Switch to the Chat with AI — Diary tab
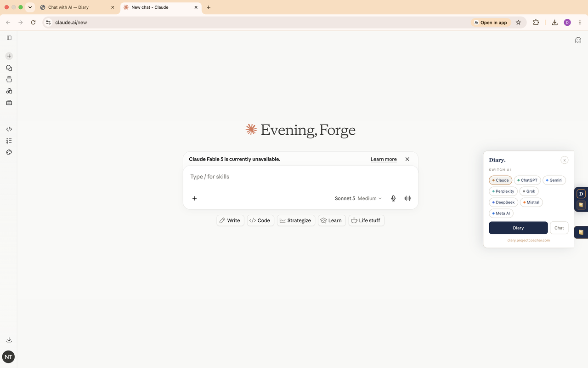588x368 pixels. [77, 7]
